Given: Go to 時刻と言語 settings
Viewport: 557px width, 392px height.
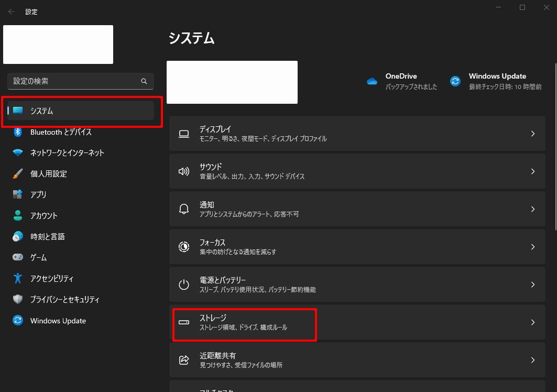Looking at the screenshot, I should pyautogui.click(x=47, y=236).
